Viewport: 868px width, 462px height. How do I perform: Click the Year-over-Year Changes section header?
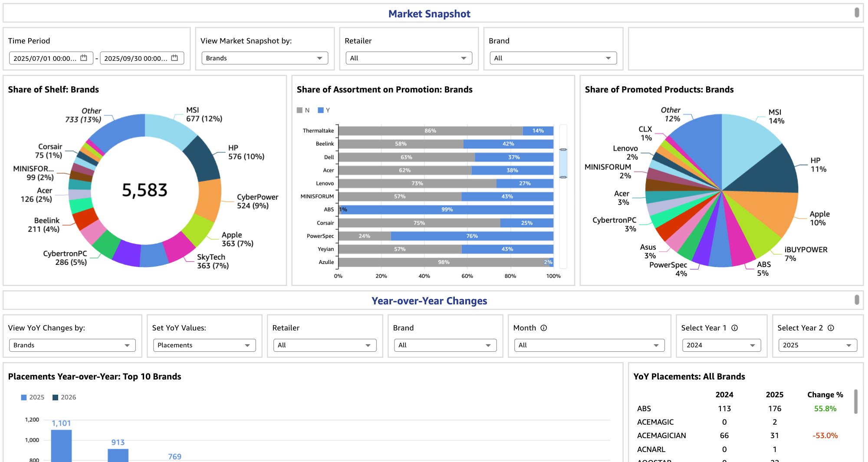429,301
